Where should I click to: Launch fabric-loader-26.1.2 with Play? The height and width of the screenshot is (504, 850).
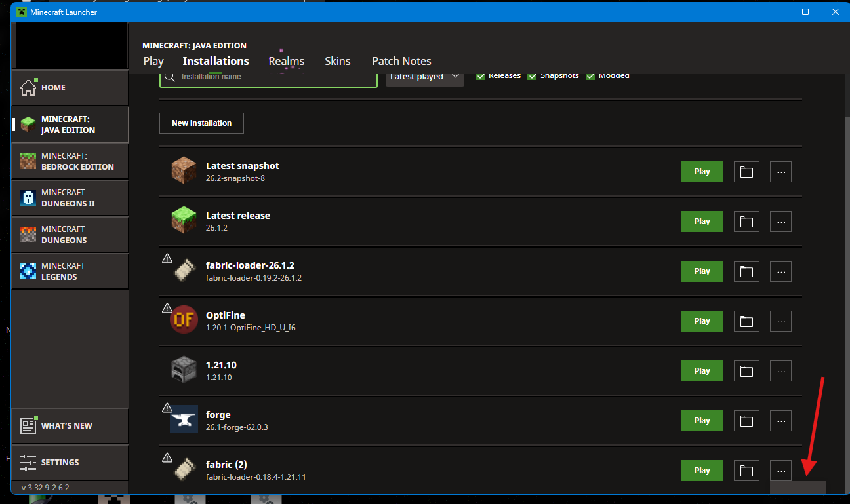(702, 271)
